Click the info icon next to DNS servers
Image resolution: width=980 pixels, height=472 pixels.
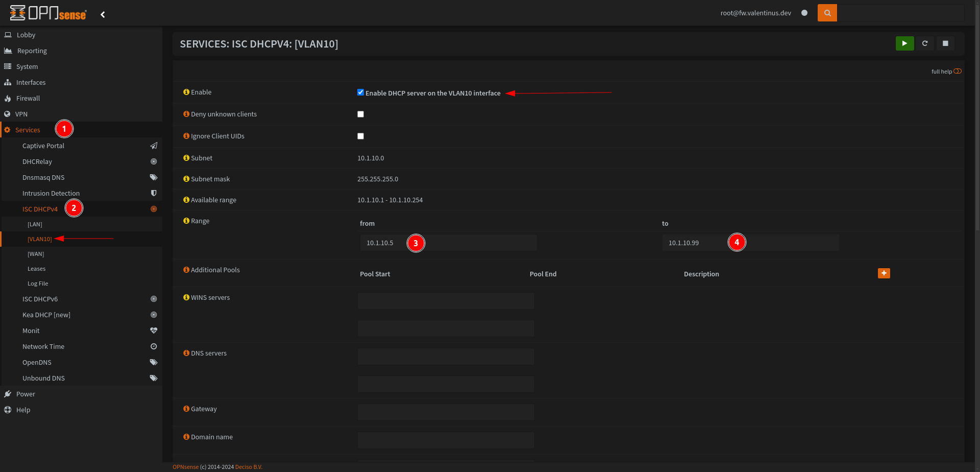pyautogui.click(x=186, y=353)
